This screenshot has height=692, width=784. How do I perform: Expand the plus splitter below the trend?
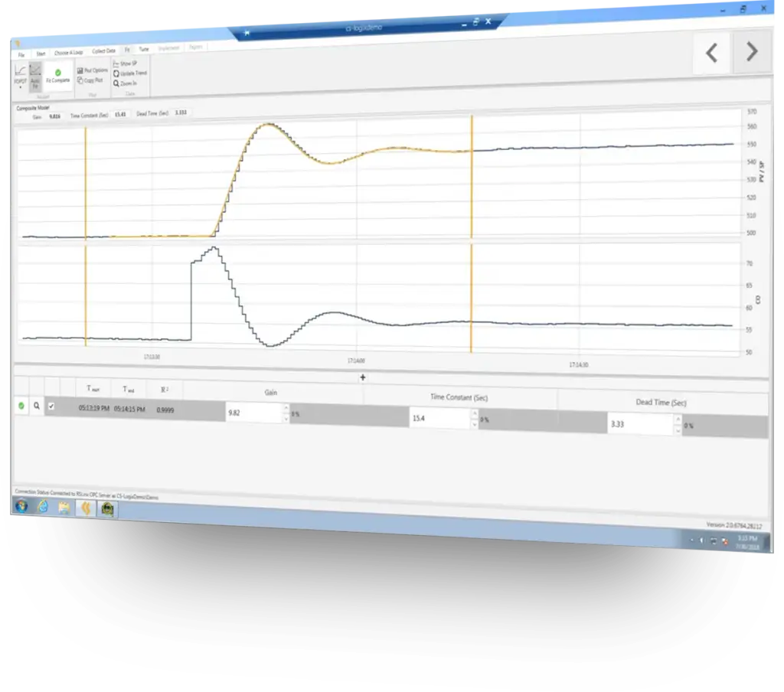[x=363, y=377]
